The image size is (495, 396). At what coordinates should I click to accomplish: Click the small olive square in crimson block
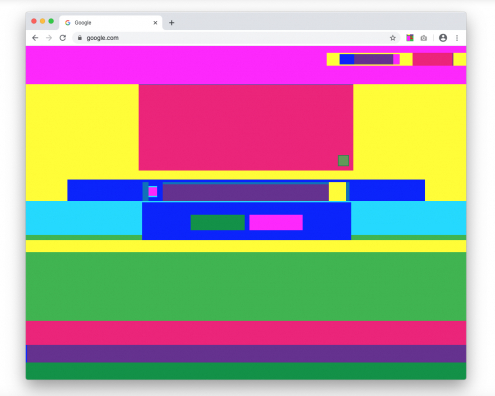coord(343,161)
